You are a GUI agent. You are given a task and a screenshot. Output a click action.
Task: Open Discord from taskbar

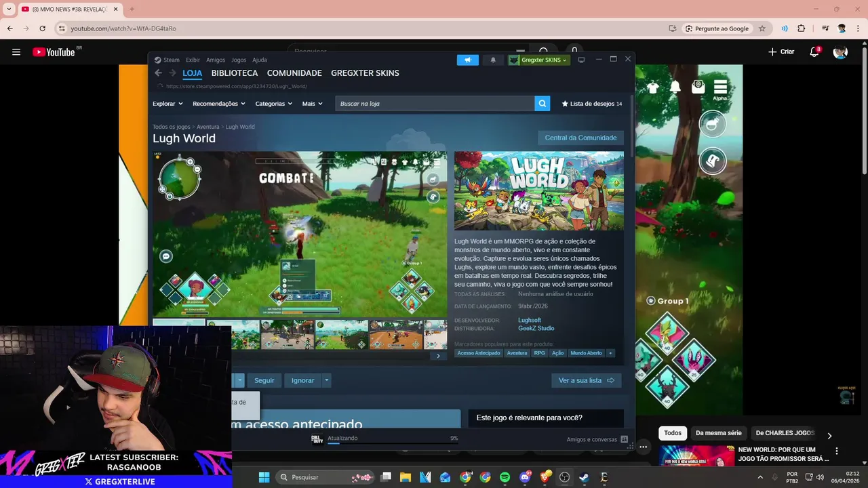(x=525, y=477)
